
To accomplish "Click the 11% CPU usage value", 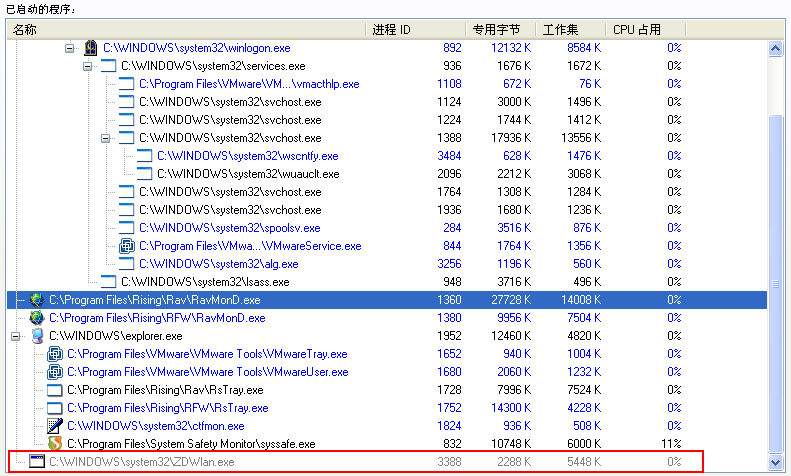I will pyautogui.click(x=671, y=444).
